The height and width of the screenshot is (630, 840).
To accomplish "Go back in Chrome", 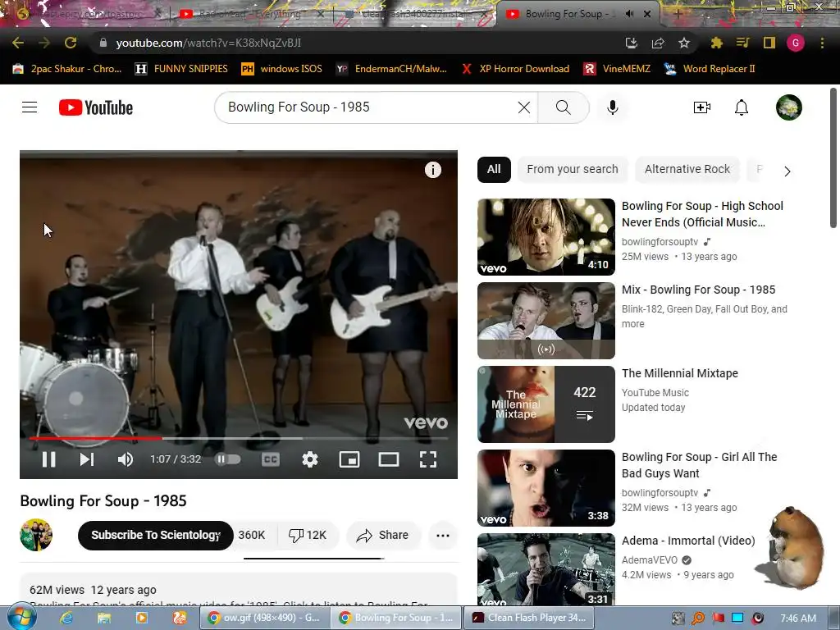I will (18, 43).
